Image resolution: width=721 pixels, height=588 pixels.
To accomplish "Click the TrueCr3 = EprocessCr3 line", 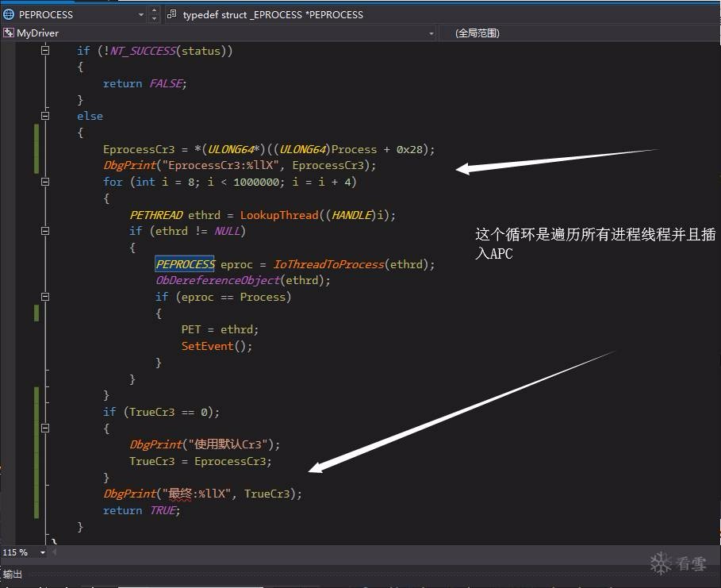I will pos(201,461).
